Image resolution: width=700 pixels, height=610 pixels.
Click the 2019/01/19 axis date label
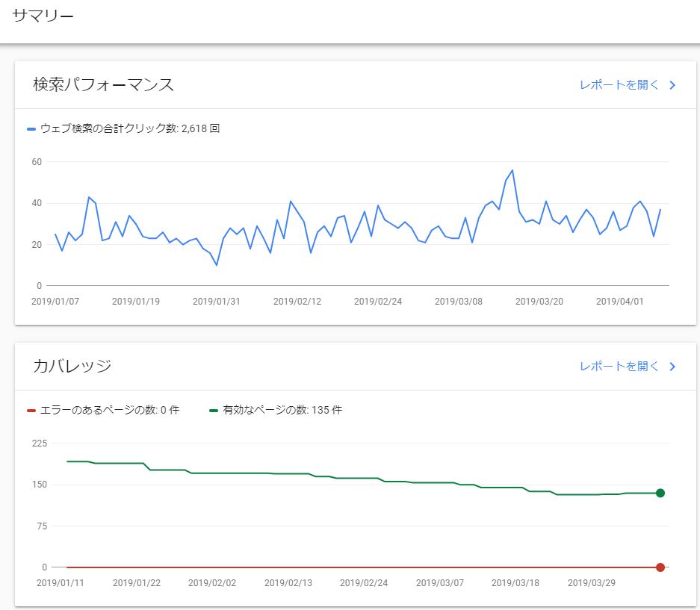click(136, 302)
